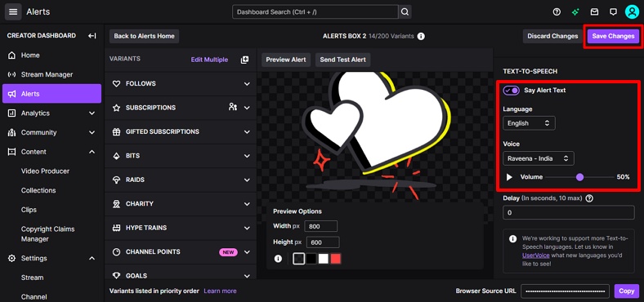The height and width of the screenshot is (302, 644).
Task: Open Copyright Claims Manager
Action: click(x=47, y=234)
